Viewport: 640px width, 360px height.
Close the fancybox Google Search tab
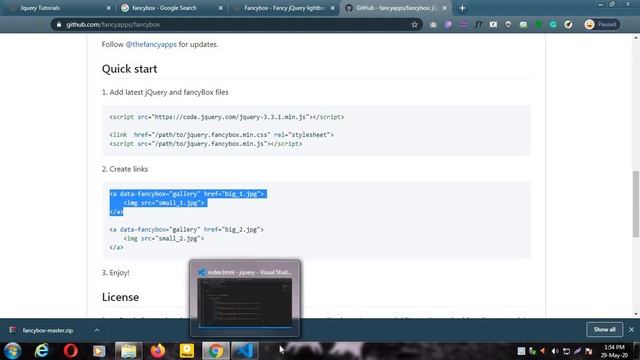(220, 8)
